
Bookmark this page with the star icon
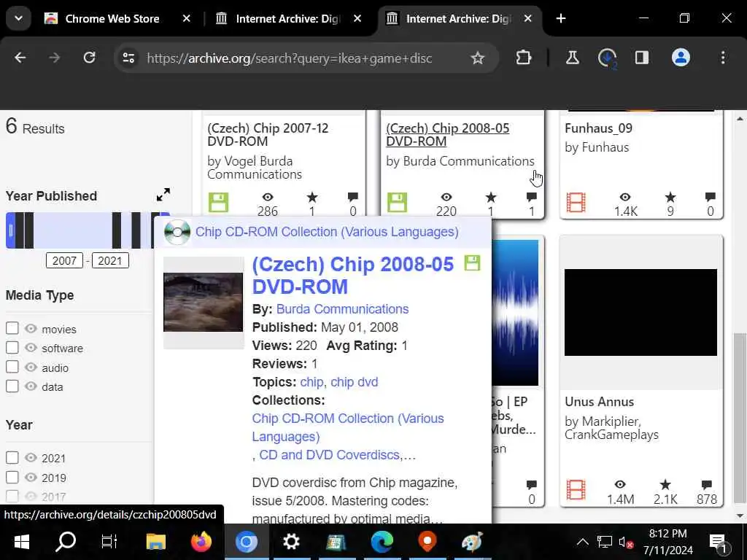[x=477, y=58]
